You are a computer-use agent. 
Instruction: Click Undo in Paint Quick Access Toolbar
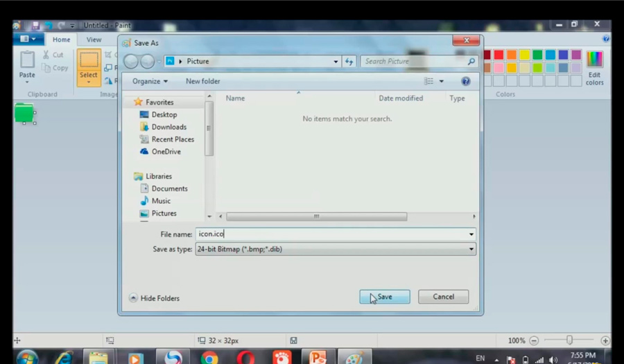pos(48,26)
